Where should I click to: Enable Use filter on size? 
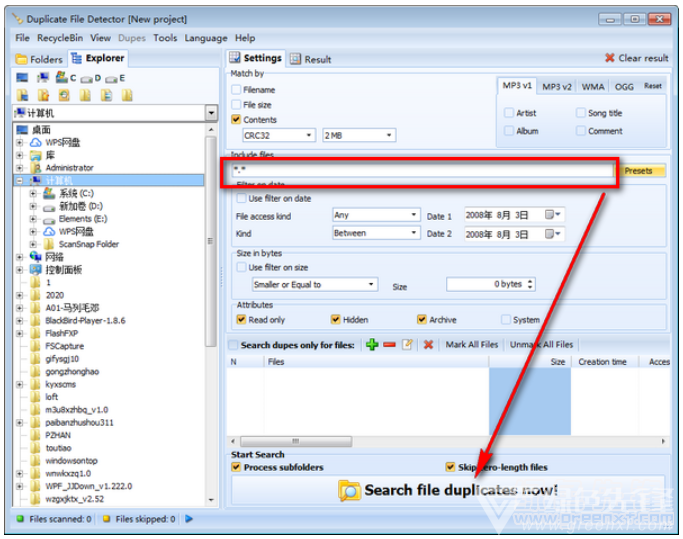pos(241,267)
